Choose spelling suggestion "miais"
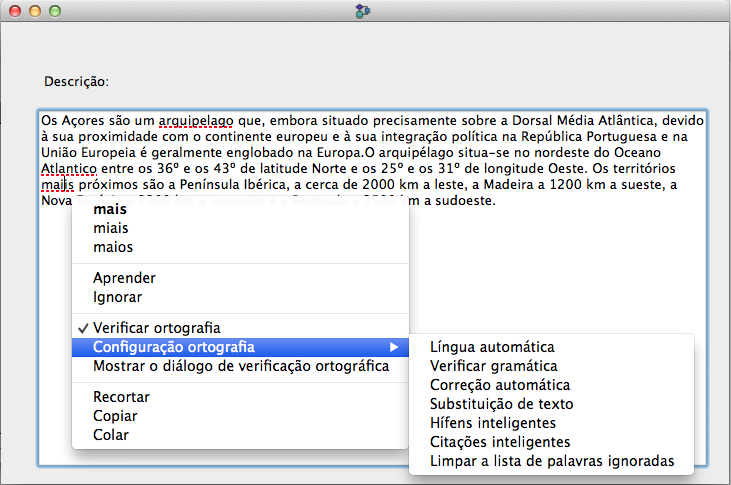This screenshot has height=485, width=731. 111,229
